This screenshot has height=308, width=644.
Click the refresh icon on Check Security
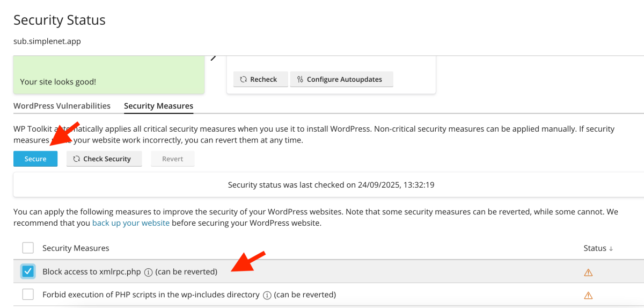tap(77, 159)
